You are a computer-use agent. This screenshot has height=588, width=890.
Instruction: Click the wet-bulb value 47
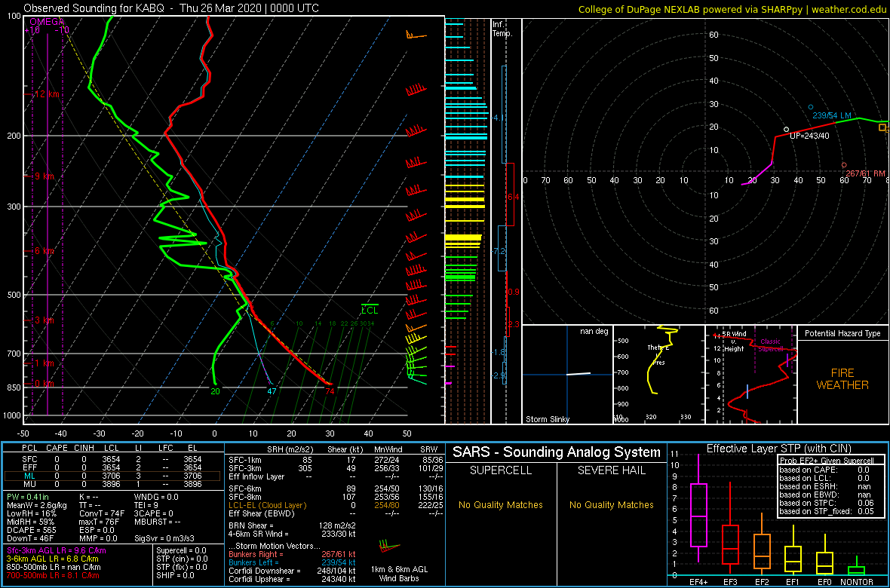coord(272,391)
